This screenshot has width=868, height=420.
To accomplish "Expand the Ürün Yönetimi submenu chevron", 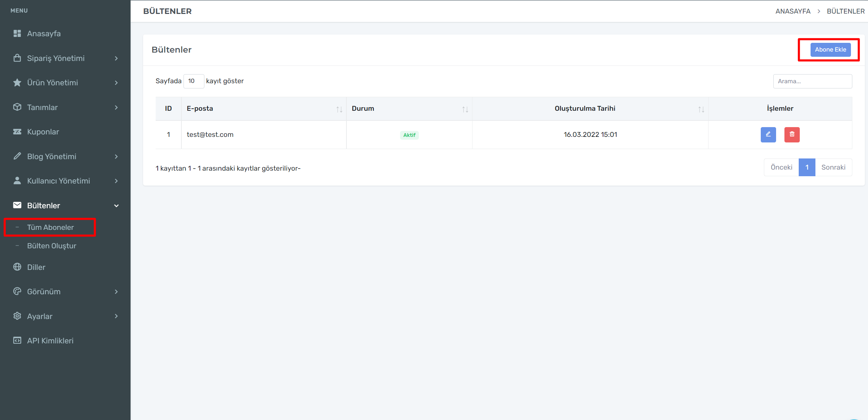I will coord(116,83).
